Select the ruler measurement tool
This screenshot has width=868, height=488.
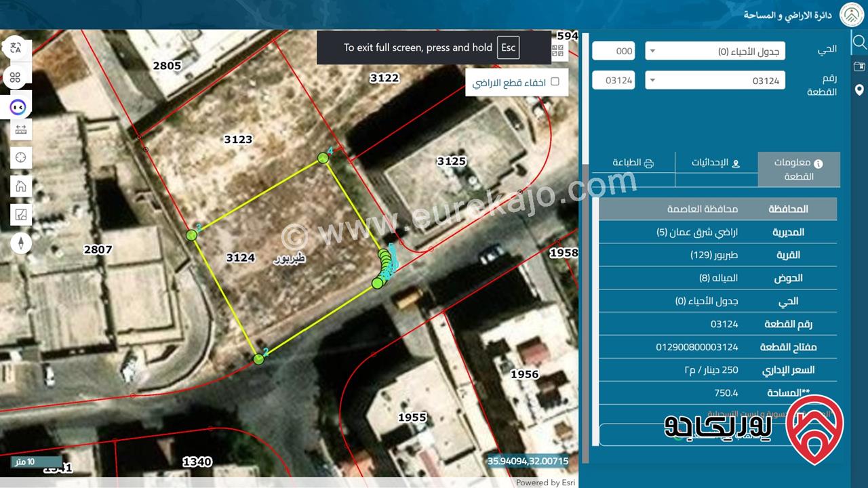(x=20, y=129)
